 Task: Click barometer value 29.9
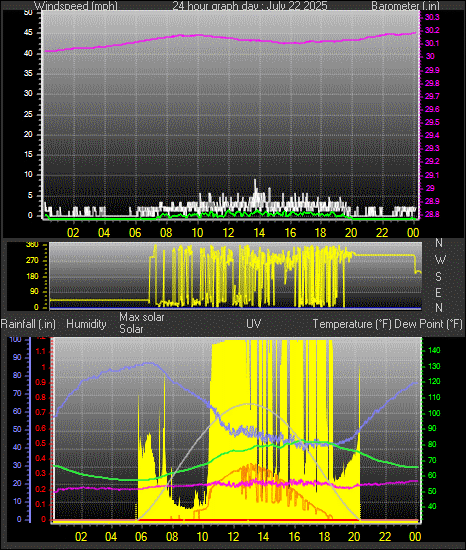click(432, 70)
